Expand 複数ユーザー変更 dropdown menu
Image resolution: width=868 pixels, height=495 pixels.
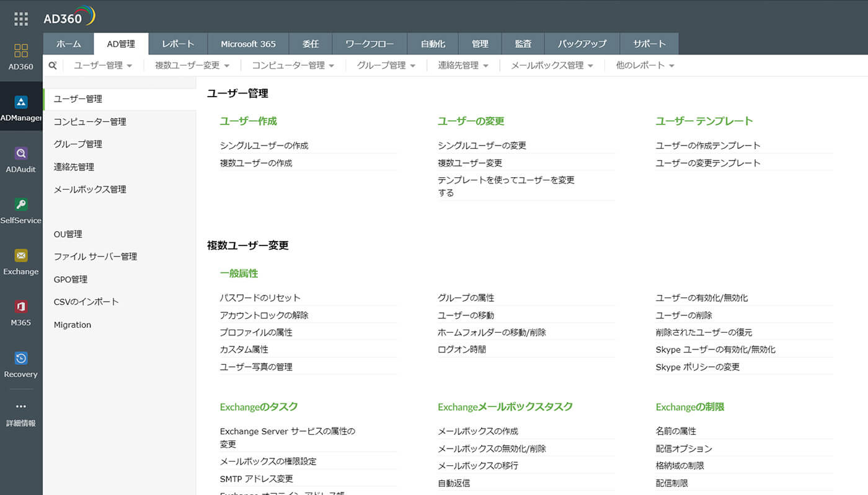[x=192, y=65]
